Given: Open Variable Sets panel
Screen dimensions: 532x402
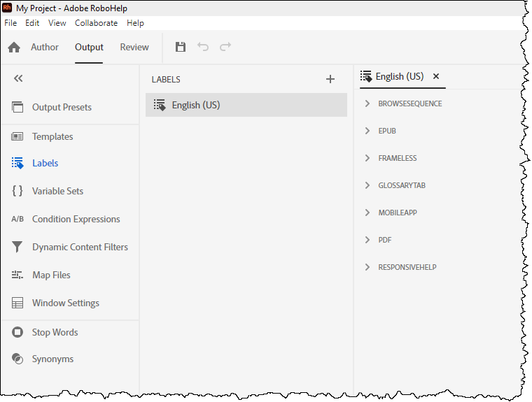Looking at the screenshot, I should click(57, 191).
